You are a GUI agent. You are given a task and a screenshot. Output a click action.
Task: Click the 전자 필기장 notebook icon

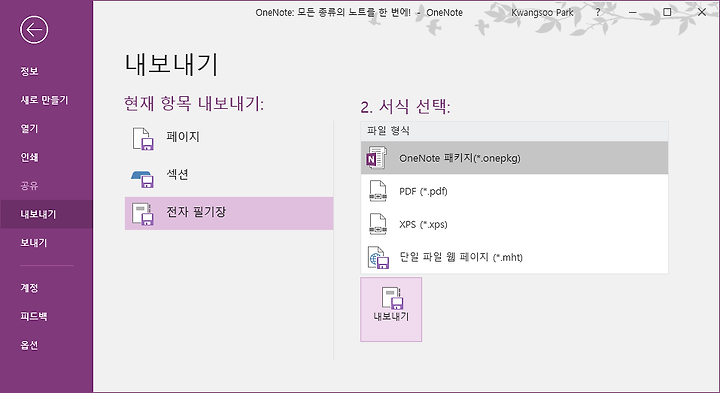coord(143,213)
